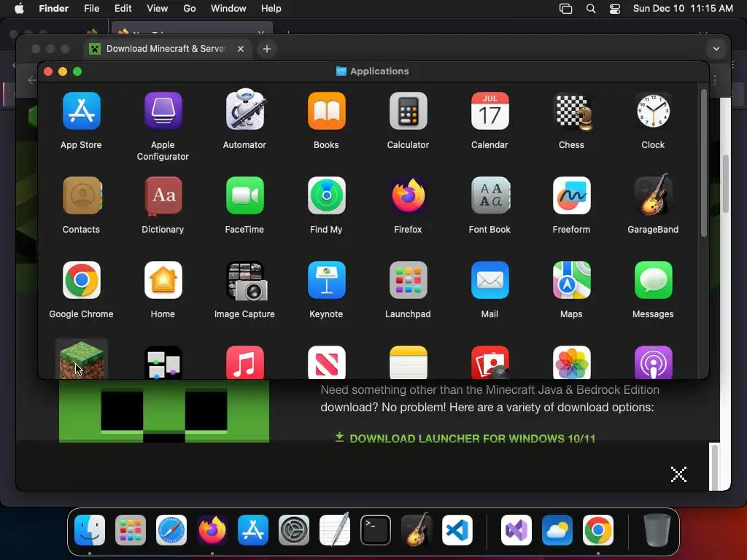Open the FaceTime app
Screen dimensions: 747x560
245,195
